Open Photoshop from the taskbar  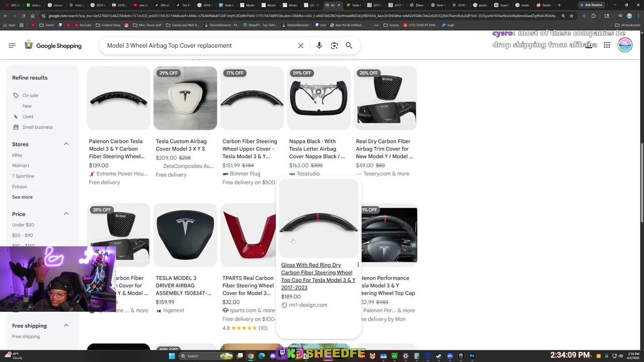[x=472, y=356]
